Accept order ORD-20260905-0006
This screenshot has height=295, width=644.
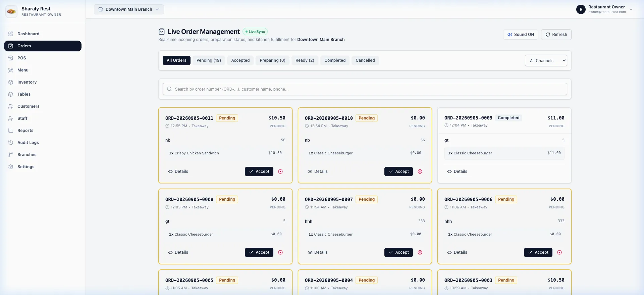(538, 252)
